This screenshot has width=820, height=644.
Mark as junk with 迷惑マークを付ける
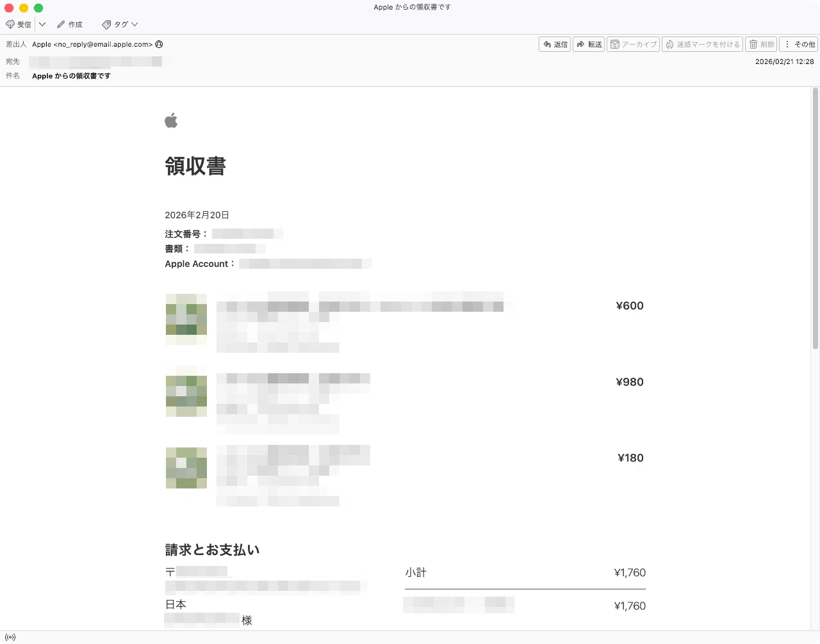702,44
